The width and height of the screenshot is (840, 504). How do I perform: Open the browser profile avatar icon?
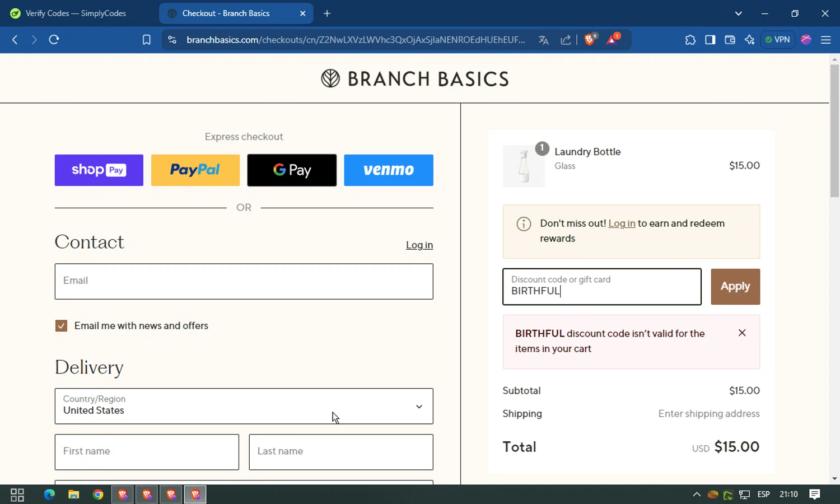(806, 40)
